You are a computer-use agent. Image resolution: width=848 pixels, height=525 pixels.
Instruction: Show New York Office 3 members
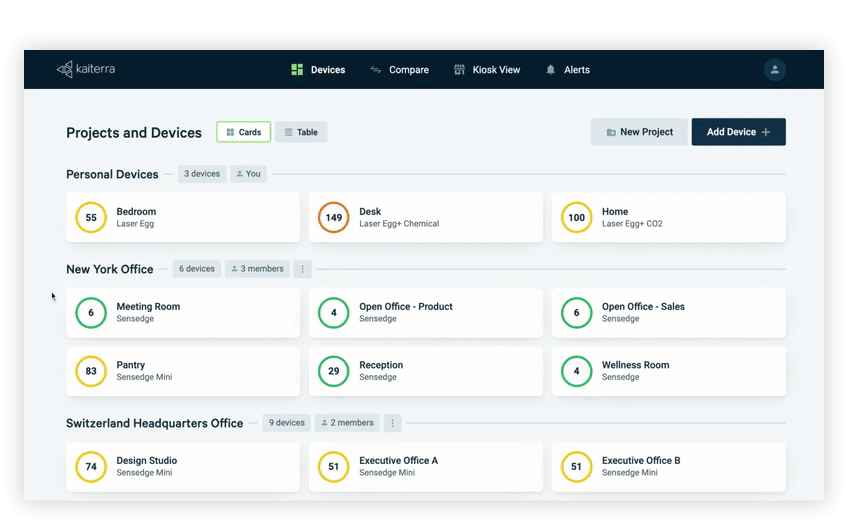click(257, 269)
